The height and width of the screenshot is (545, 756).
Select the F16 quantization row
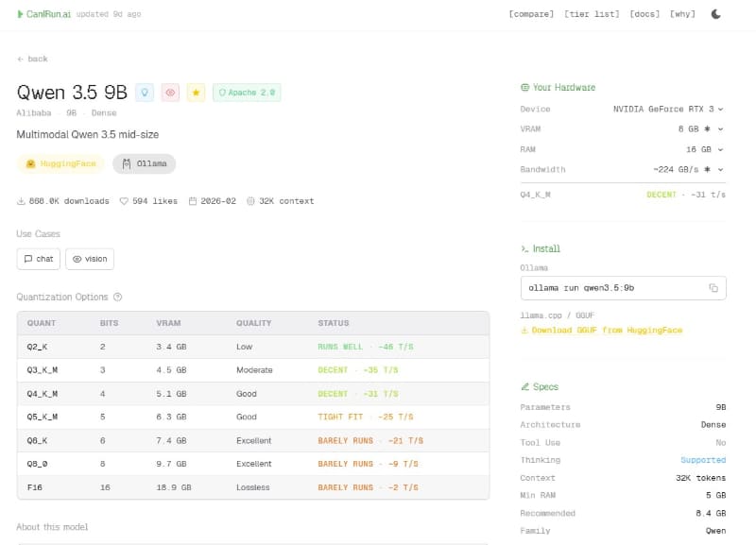click(x=253, y=487)
